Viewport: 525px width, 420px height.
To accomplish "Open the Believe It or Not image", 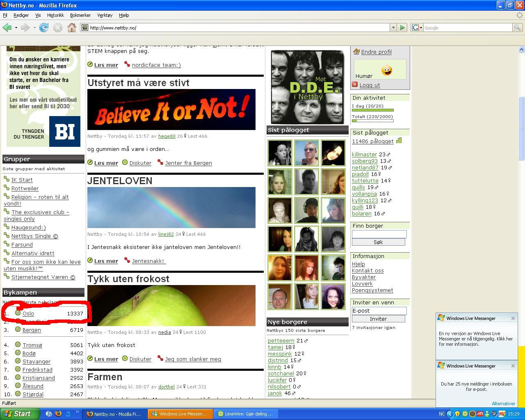I will [171, 110].
